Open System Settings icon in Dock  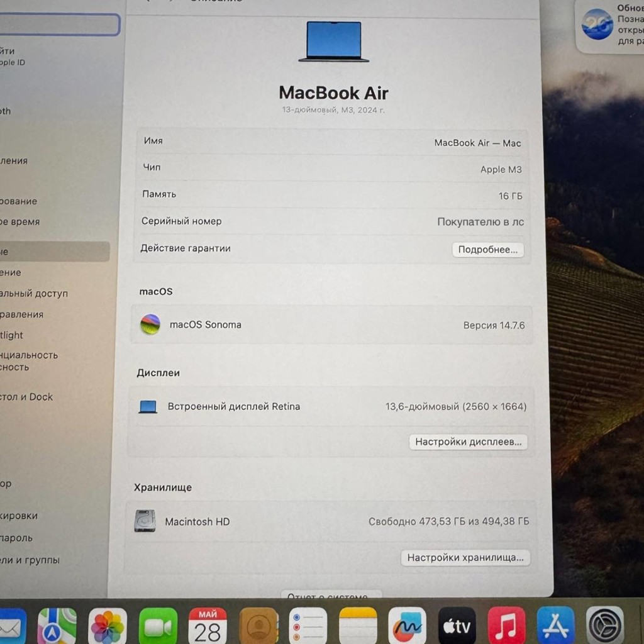[x=605, y=625]
